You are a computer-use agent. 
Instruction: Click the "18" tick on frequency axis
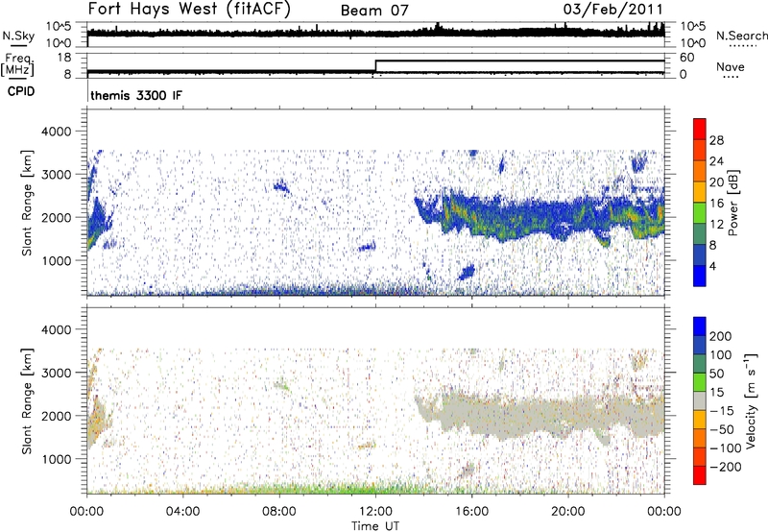point(64,57)
